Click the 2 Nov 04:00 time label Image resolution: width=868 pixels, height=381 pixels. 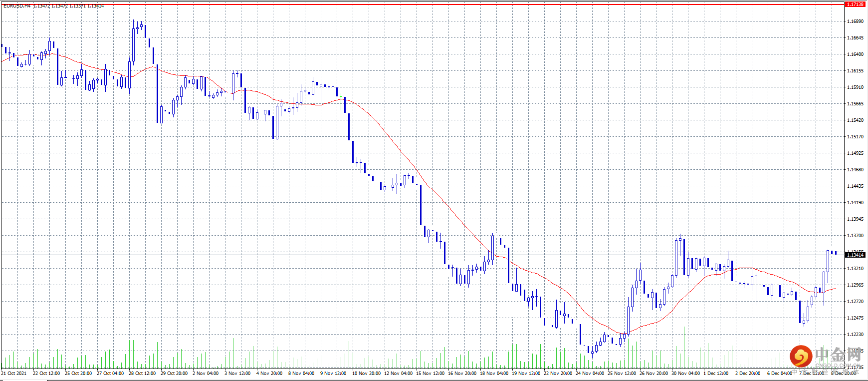tap(206, 374)
